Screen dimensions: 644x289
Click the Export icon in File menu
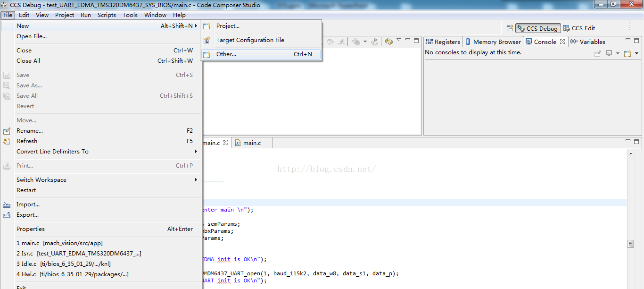tap(7, 215)
